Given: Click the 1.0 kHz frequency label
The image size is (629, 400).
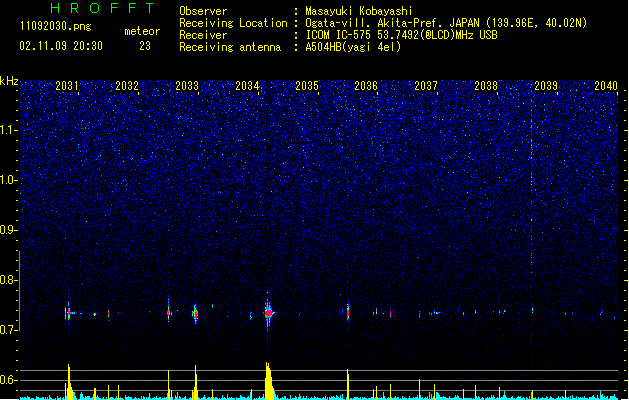Looking at the screenshot, I should (x=8, y=180).
